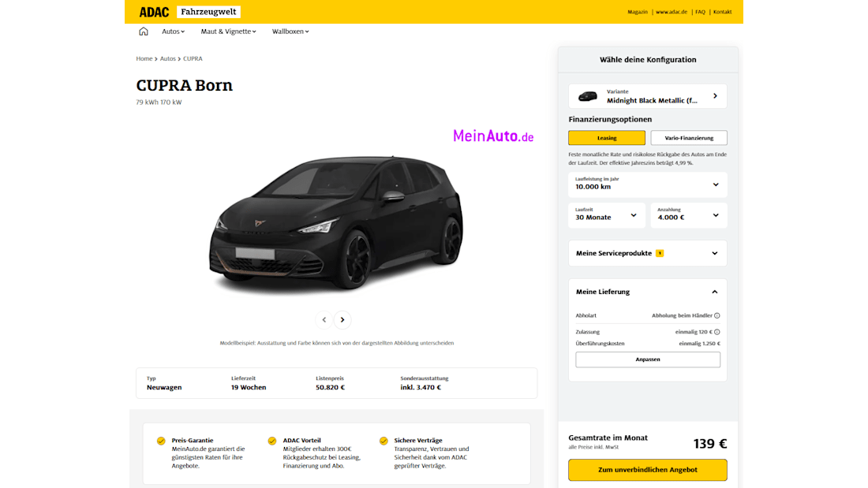The width and height of the screenshot is (868, 488).
Task: Click Zum unverbindlichen Angebot button
Action: tap(647, 470)
